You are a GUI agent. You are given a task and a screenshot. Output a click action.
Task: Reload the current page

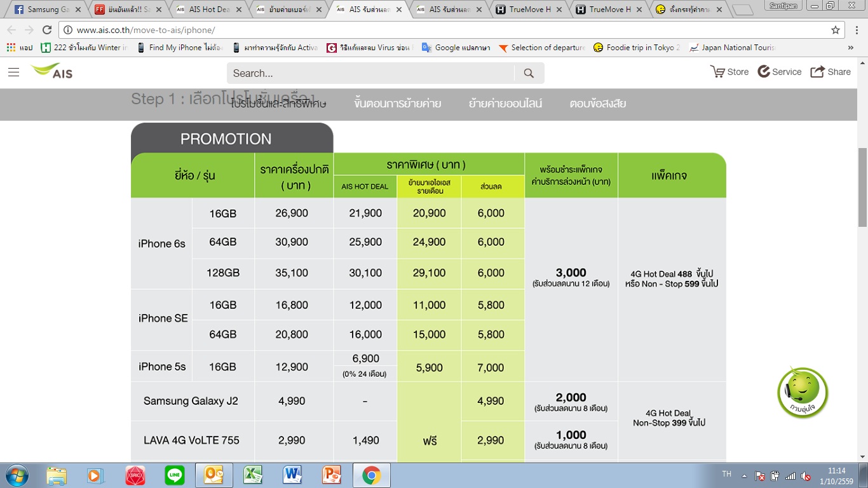tap(47, 30)
